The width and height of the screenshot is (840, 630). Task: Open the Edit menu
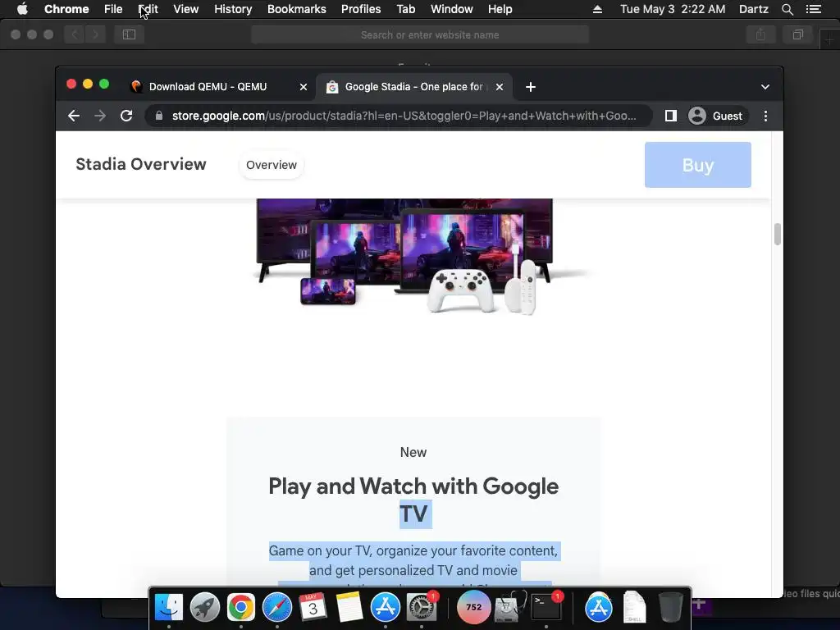(148, 9)
